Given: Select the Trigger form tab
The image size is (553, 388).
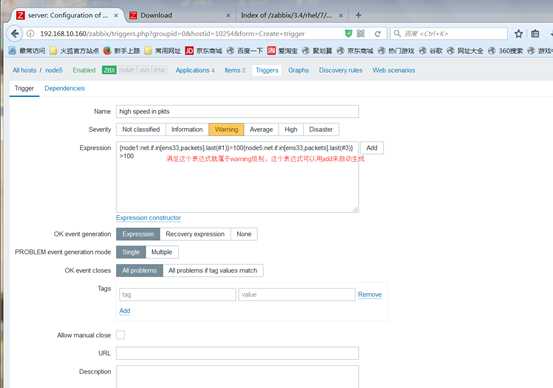Looking at the screenshot, I should (x=24, y=88).
